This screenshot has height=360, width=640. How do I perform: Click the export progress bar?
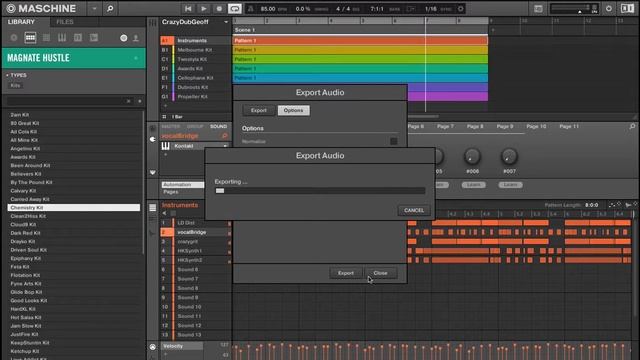point(320,191)
